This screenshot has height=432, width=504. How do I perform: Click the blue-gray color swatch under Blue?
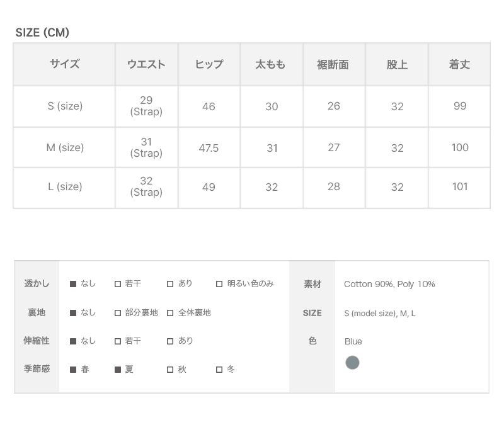click(352, 363)
